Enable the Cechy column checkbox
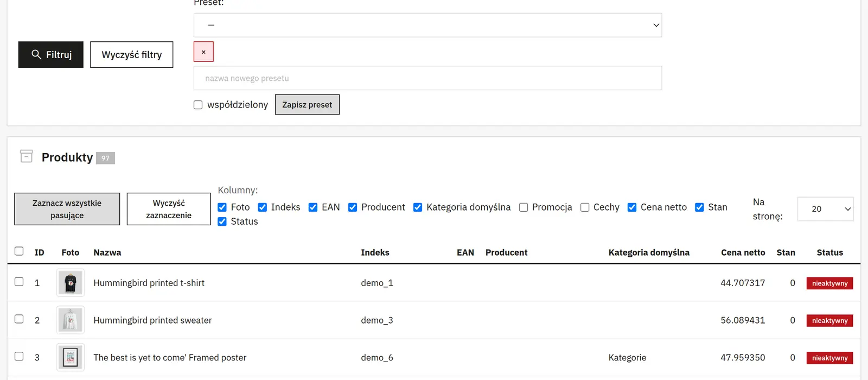The image size is (868, 380). (x=585, y=207)
